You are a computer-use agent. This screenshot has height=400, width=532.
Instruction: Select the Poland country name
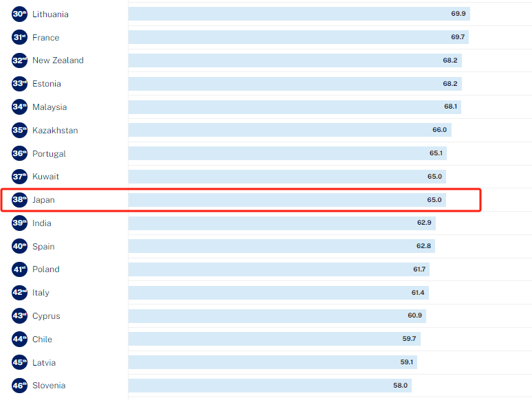[x=46, y=269]
